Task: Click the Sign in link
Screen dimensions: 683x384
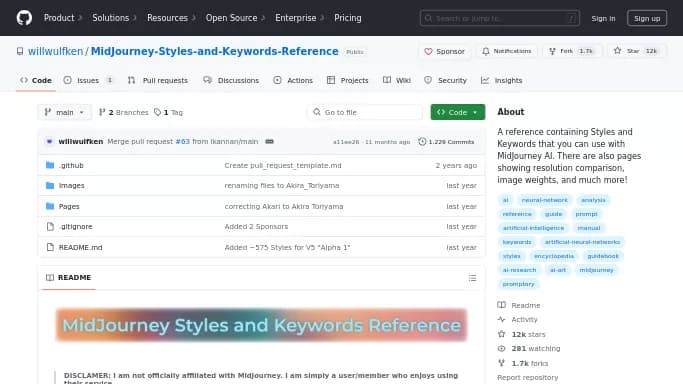Action: coord(603,18)
